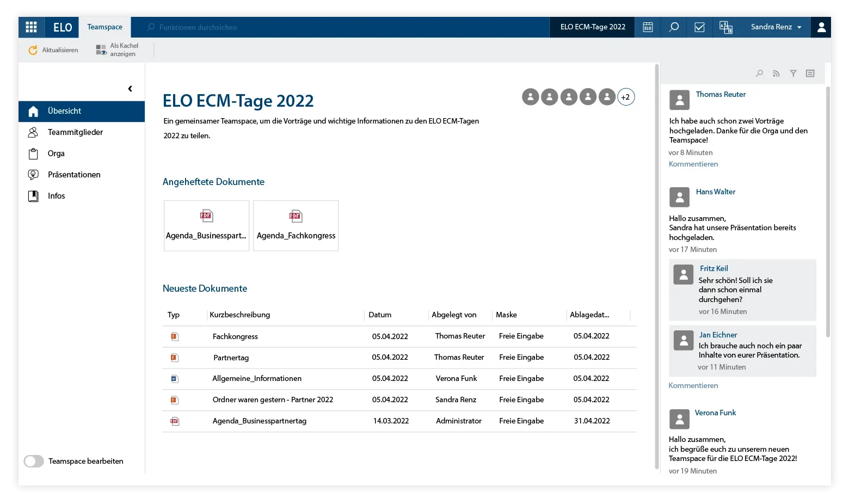Open Hans Walter's profile name link

(715, 192)
